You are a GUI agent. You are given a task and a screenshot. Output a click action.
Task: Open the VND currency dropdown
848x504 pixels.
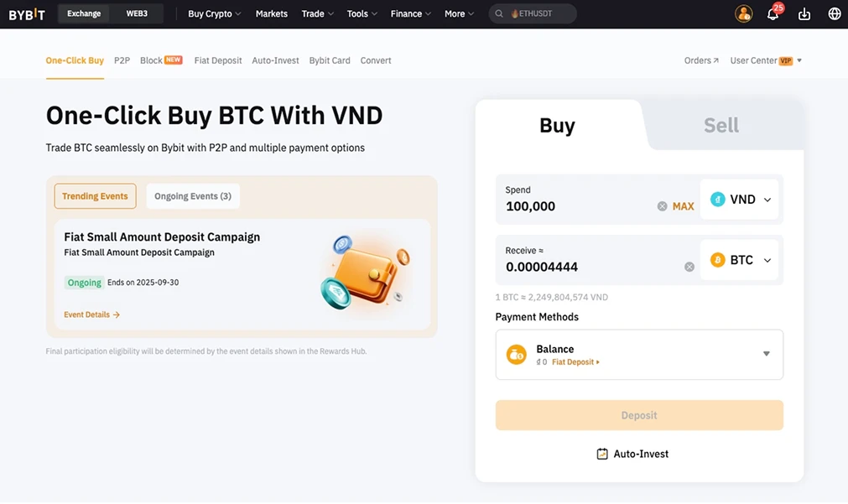[739, 200]
